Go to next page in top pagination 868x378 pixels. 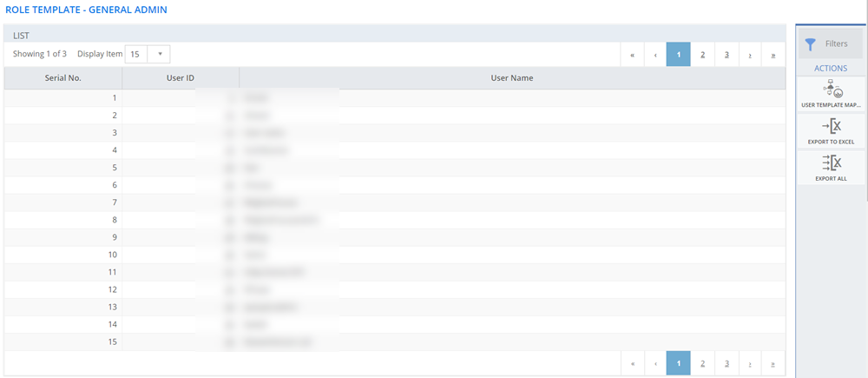[750, 55]
